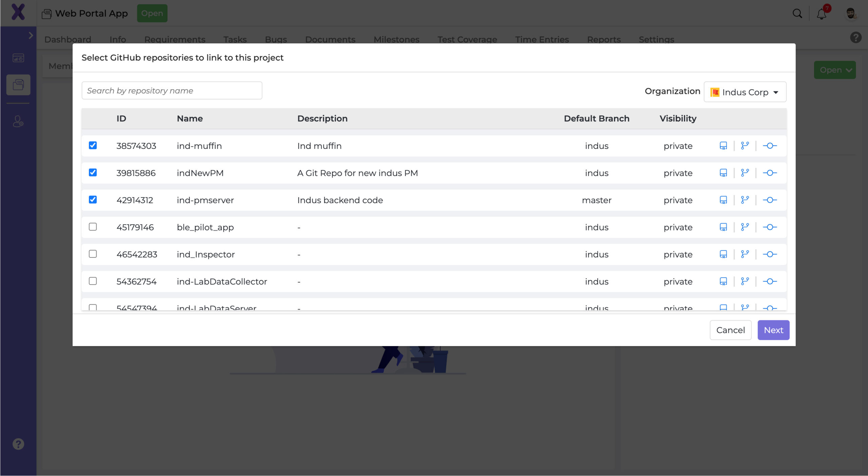Uncheck the ind-muffin repository checkbox
868x476 pixels.
tap(93, 145)
